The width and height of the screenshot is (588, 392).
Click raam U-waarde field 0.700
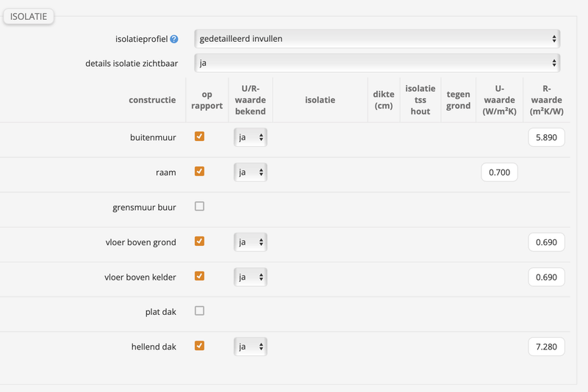[x=499, y=173]
